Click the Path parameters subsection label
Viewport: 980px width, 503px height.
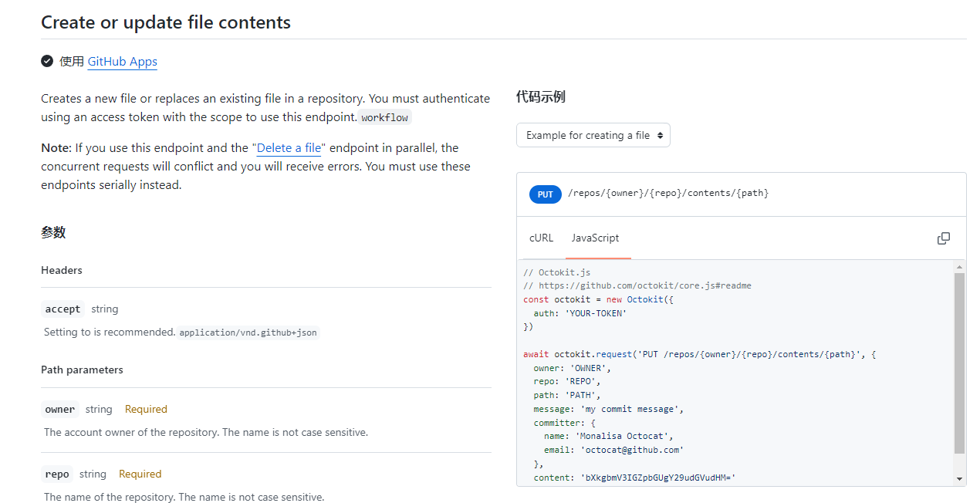pyautogui.click(x=82, y=370)
